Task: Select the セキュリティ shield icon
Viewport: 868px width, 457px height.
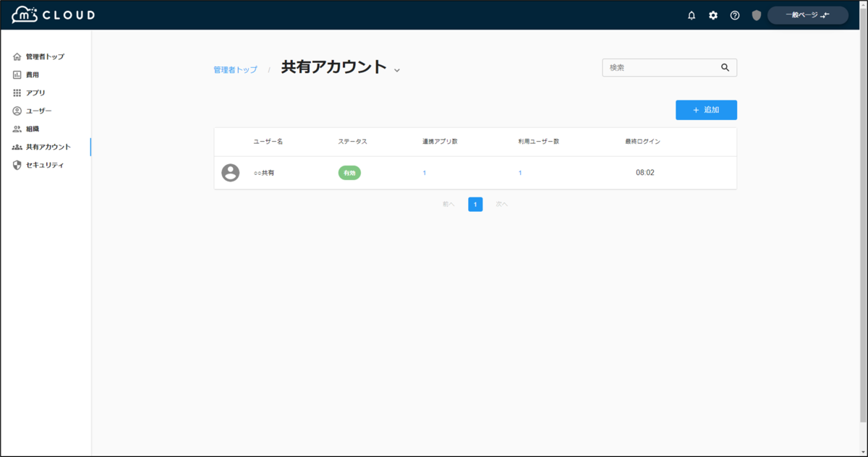Action: point(17,165)
